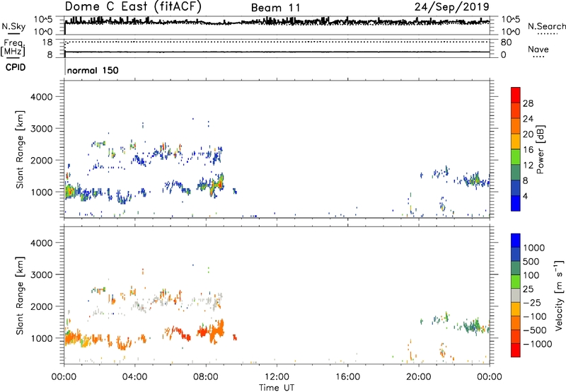This screenshot has width=566, height=392.
Task: Click the '28' value on the Power scale
Action: (528, 103)
